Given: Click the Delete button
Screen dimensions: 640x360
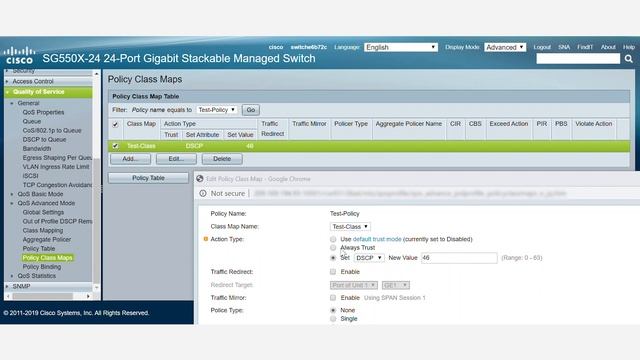Looking at the screenshot, I should pos(222,159).
